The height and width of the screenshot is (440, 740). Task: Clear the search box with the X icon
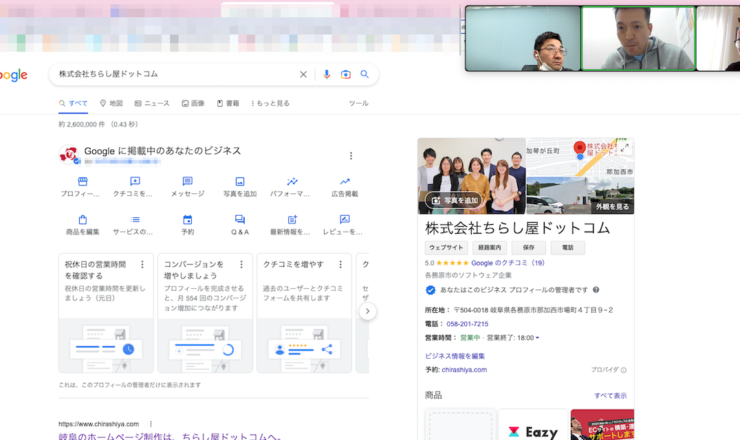coord(303,75)
